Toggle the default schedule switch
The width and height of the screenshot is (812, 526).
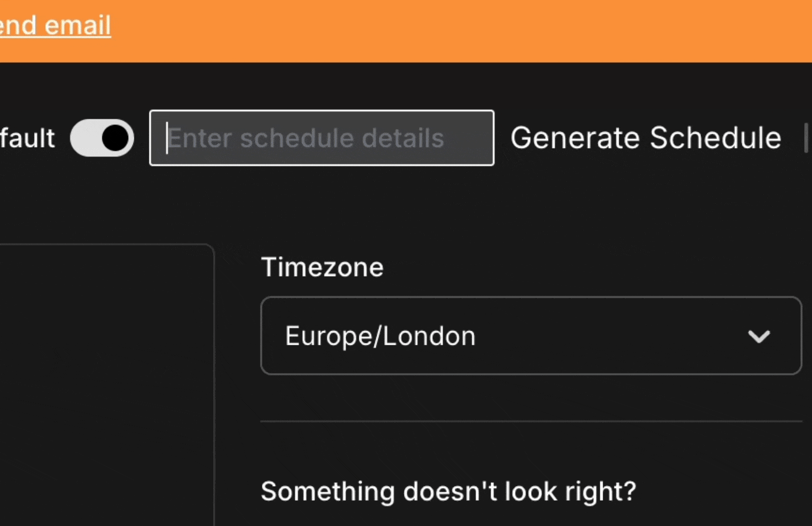(102, 138)
